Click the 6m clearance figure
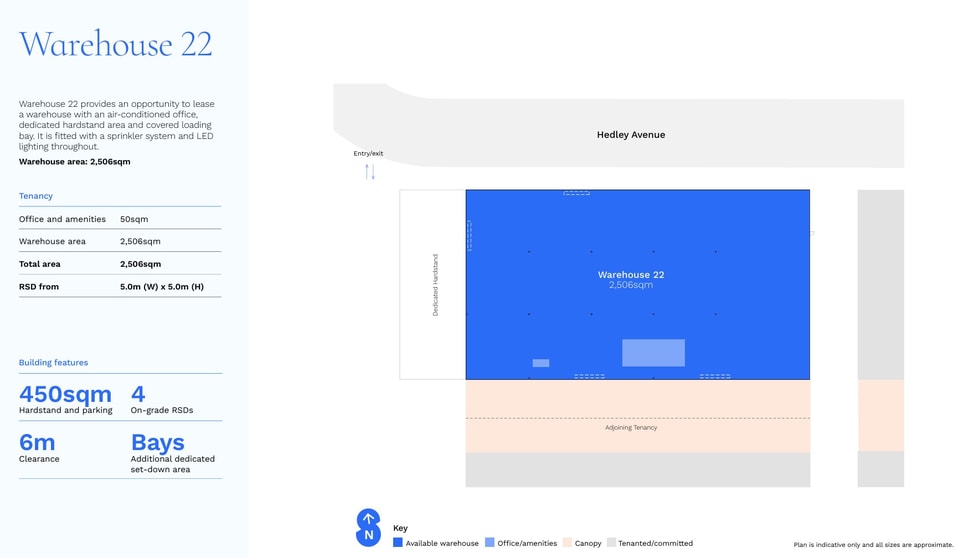The width and height of the screenshot is (964, 558). click(x=37, y=442)
